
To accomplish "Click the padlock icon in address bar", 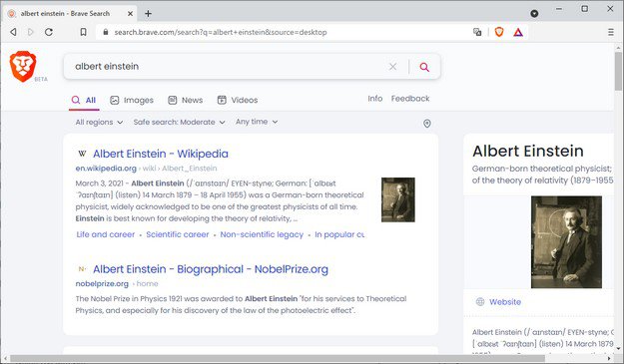I will [x=106, y=32].
